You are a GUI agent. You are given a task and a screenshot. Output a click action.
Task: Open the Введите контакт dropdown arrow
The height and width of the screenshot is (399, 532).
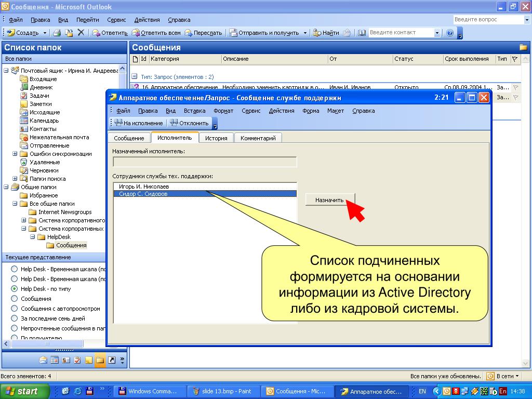click(x=437, y=33)
